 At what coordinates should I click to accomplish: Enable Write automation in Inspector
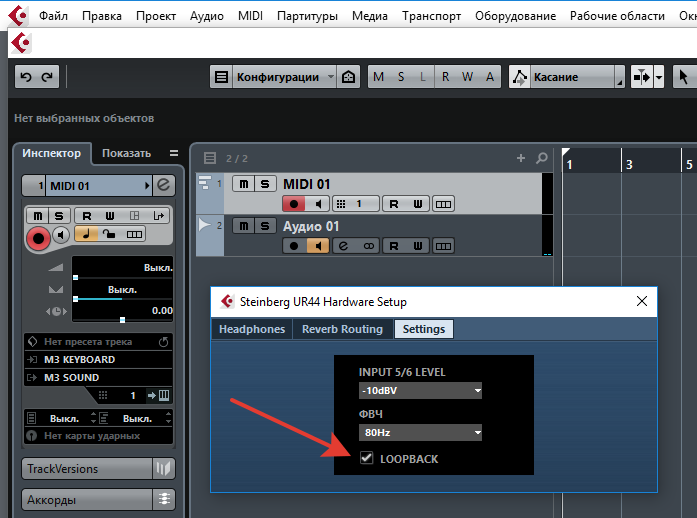click(x=110, y=216)
